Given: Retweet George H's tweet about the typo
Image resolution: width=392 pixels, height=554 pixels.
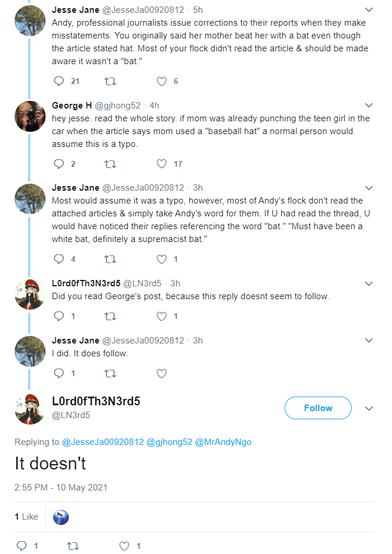Looking at the screenshot, I should tap(110, 164).
